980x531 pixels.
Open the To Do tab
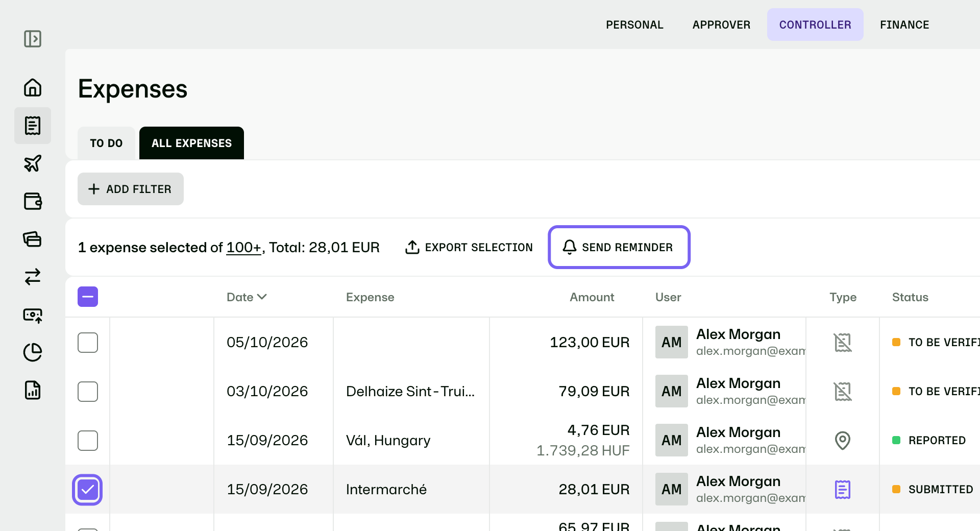coord(106,143)
